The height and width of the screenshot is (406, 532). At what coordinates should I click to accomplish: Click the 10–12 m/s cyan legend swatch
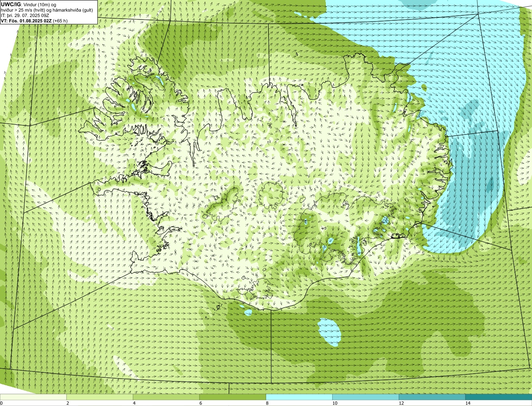click(x=366, y=397)
